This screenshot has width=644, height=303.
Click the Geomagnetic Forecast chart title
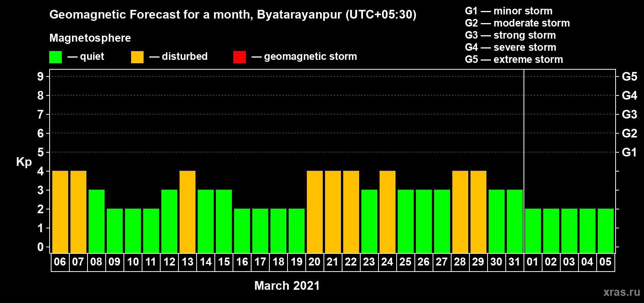coord(233,14)
